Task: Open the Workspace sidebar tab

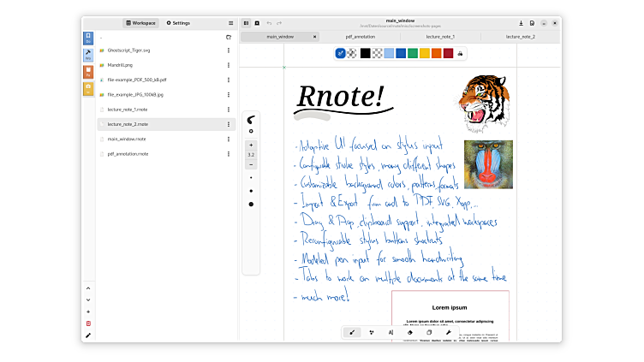Action: [x=140, y=23]
